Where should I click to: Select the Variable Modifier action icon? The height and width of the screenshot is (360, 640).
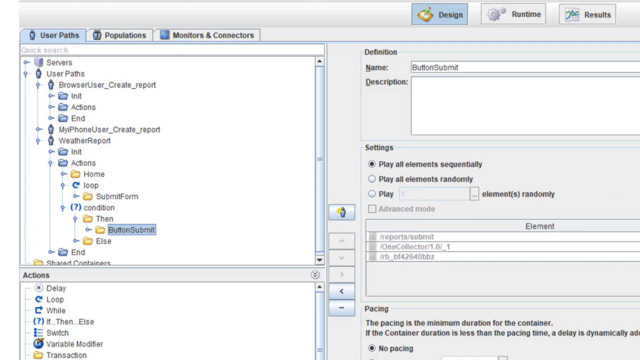(39, 344)
